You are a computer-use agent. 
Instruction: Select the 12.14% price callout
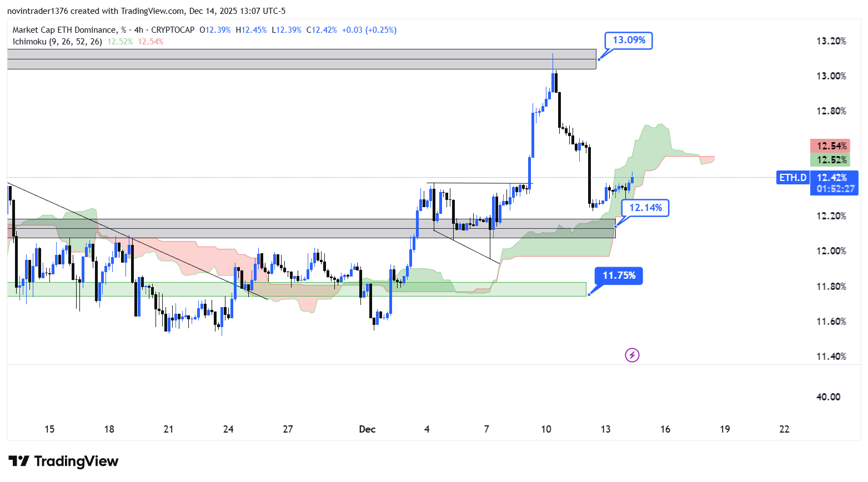pyautogui.click(x=645, y=208)
